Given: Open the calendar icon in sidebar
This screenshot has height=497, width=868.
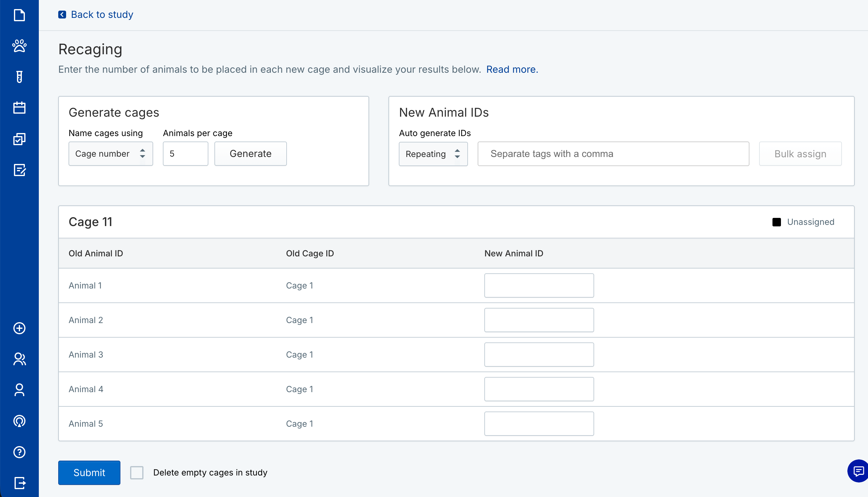Looking at the screenshot, I should [x=19, y=108].
